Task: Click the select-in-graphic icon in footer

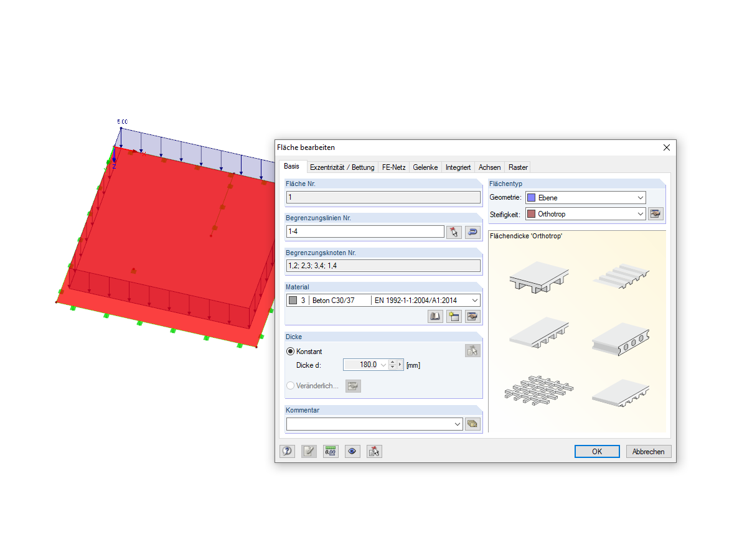Action: point(374,452)
